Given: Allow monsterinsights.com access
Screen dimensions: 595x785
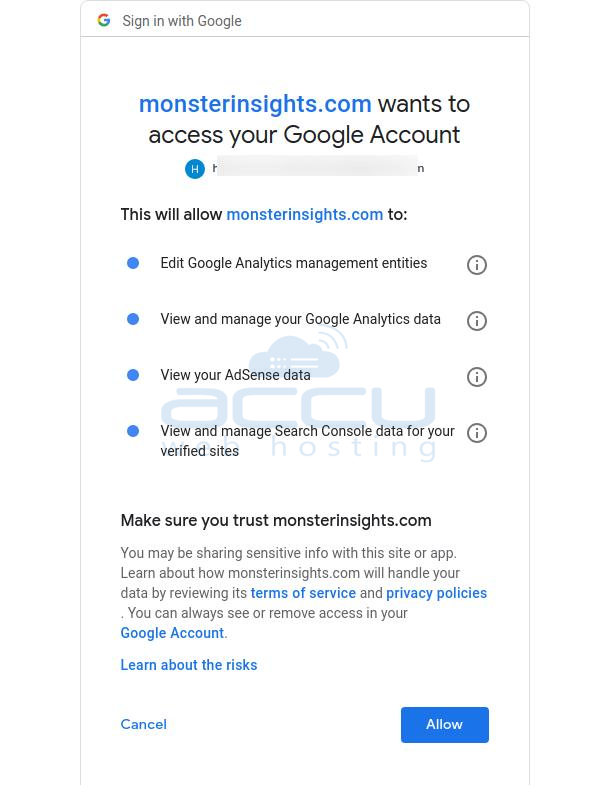Looking at the screenshot, I should (444, 724).
